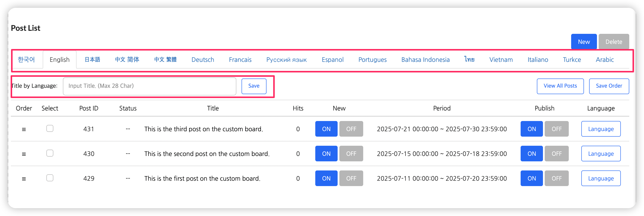
Task: Select the Bahasa Indonesia tab
Action: [x=425, y=60]
